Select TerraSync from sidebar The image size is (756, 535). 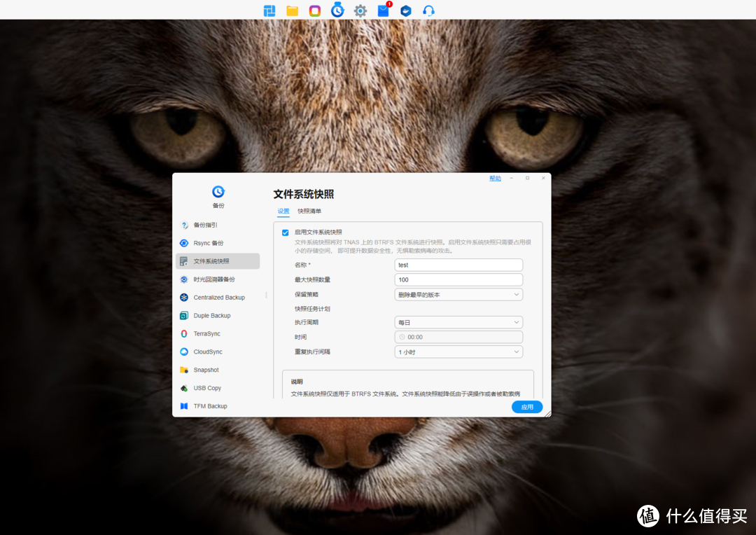pyautogui.click(x=206, y=334)
